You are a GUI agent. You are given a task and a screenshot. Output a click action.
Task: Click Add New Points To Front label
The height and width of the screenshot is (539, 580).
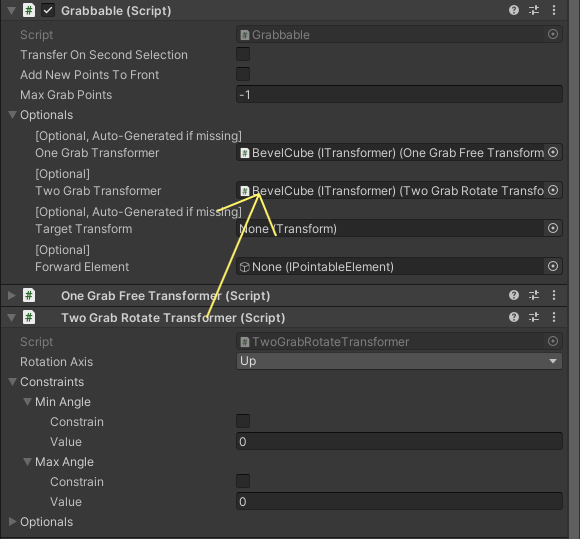click(90, 75)
